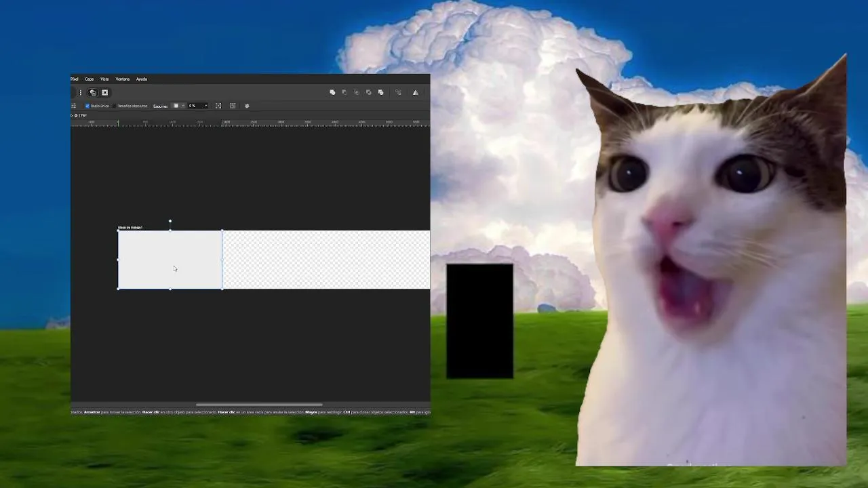Click the cat image on the desktop

pos(711,261)
